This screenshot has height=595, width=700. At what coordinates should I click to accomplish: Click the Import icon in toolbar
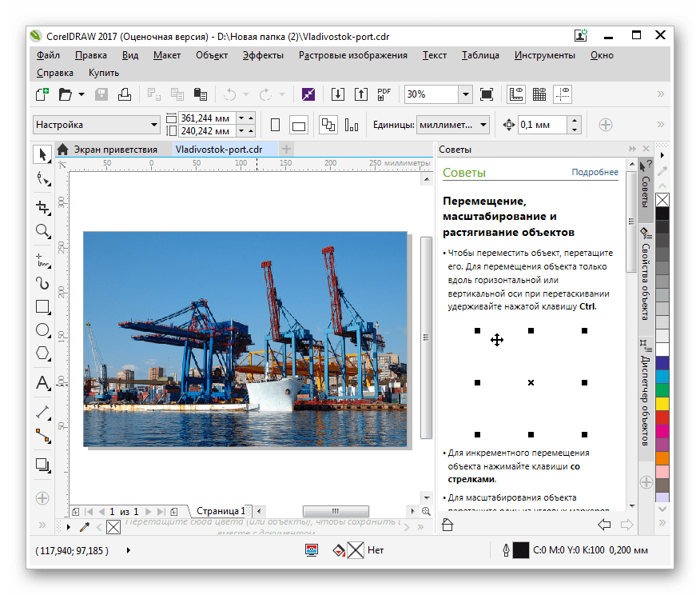click(x=338, y=94)
